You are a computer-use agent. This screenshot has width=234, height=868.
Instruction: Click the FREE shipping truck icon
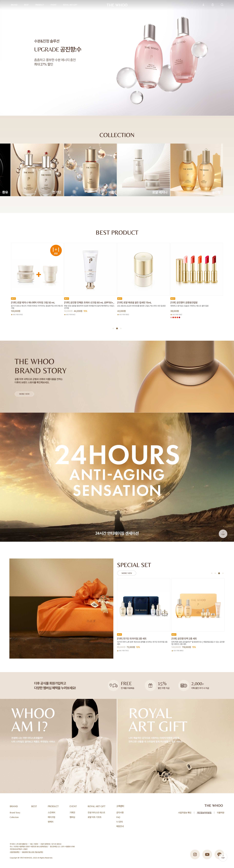(113, 685)
